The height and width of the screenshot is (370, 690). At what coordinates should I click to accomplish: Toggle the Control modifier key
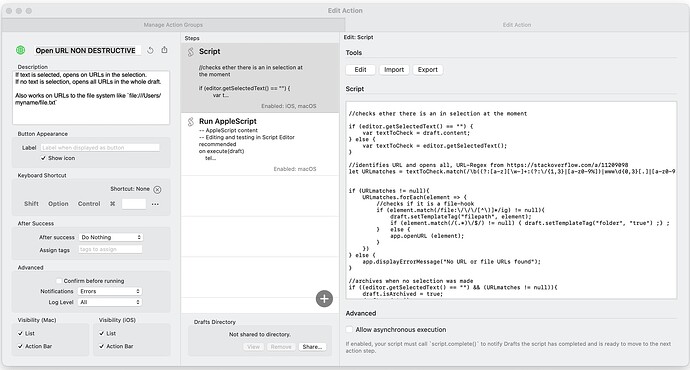89,204
